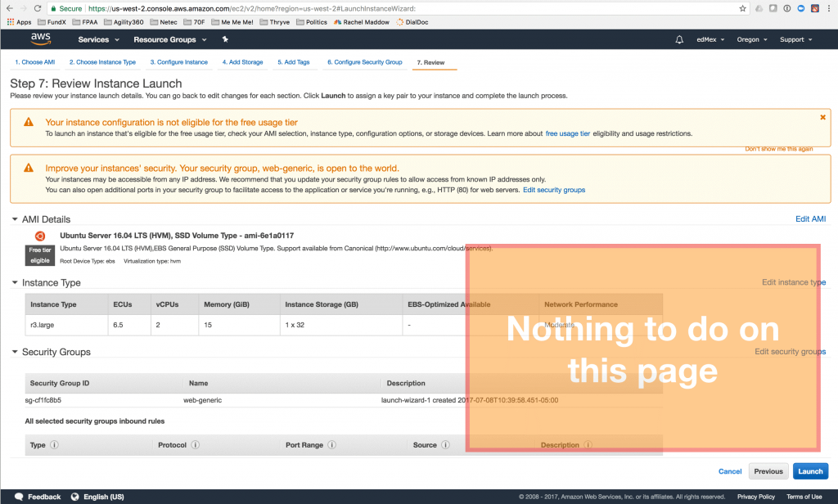Open the Oregon region dropdown
The image size is (838, 504).
(x=751, y=39)
